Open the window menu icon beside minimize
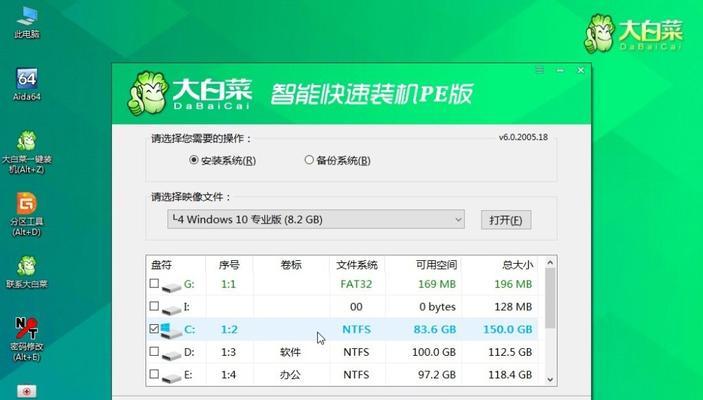Screen dimensions: 703x400 coord(540,70)
